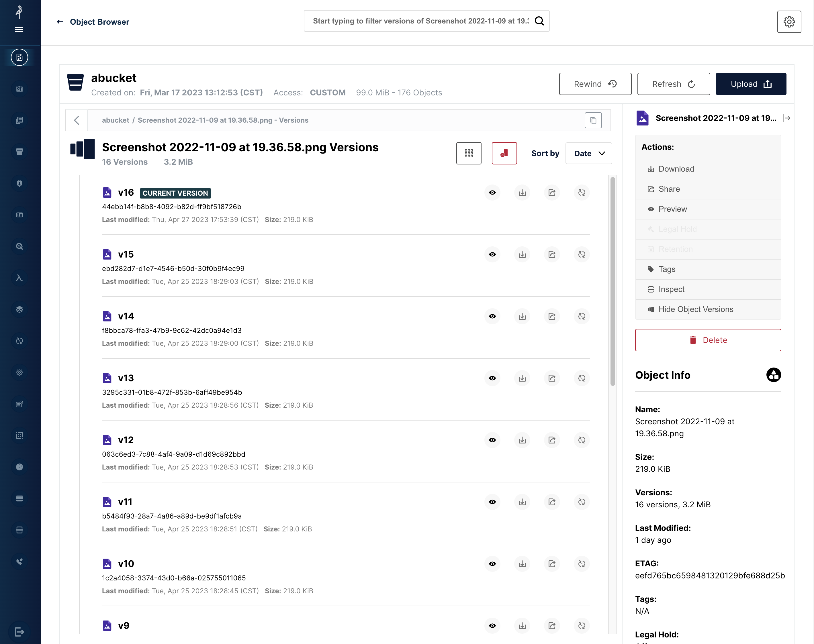
Task: Preview version v15 with eye icon
Action: [492, 254]
